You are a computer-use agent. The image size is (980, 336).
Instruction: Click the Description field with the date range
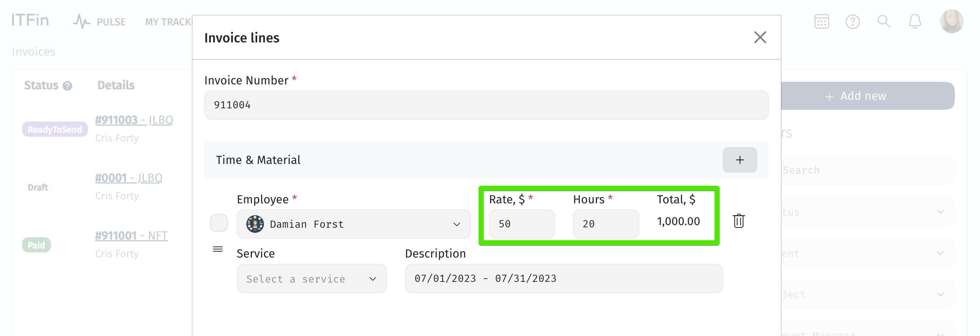click(563, 279)
